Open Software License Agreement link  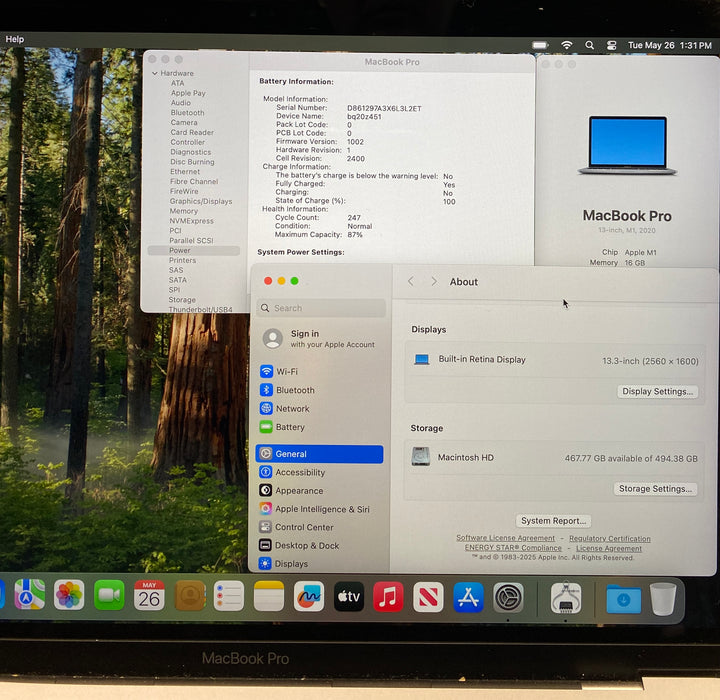[x=506, y=538]
